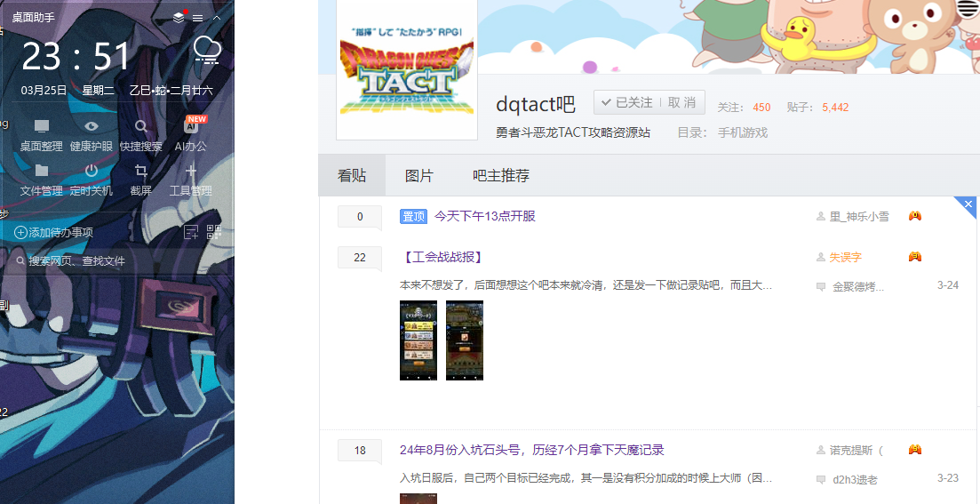The image size is (980, 504).
Task: Add a new to-do item via 添加待办事项
Action: pos(53,233)
